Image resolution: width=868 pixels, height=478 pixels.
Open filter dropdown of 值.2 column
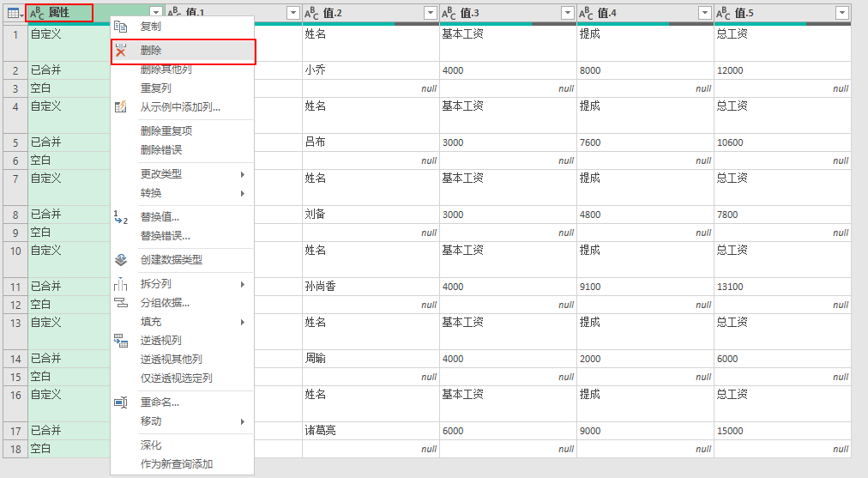pos(430,13)
